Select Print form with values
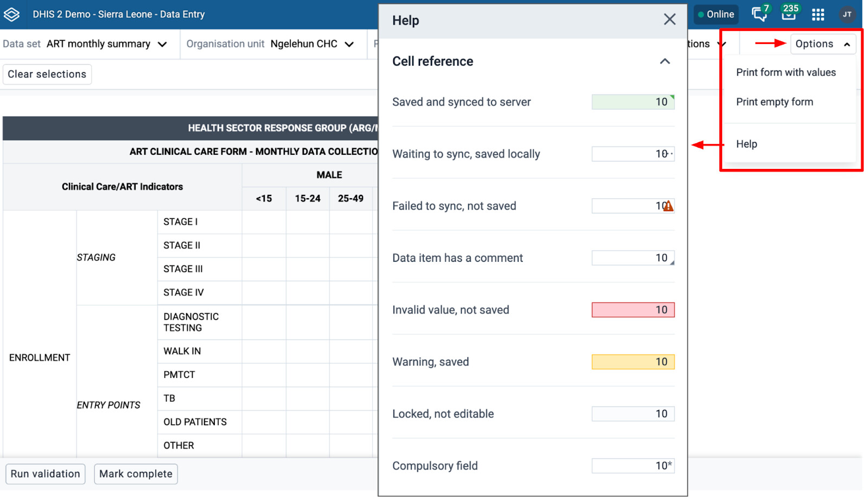Screen dimensions: 868x499 786,72
